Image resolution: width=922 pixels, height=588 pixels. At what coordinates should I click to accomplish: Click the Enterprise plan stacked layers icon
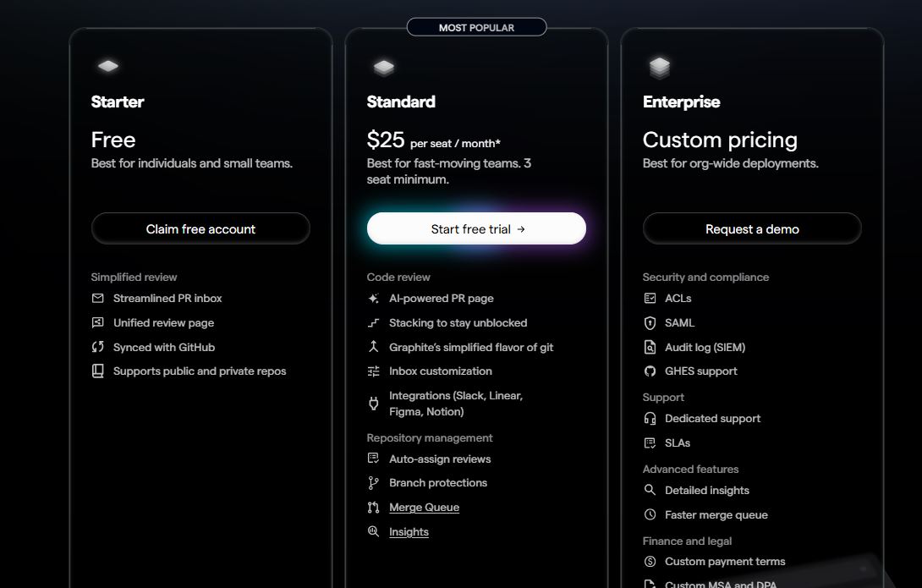[x=659, y=67]
